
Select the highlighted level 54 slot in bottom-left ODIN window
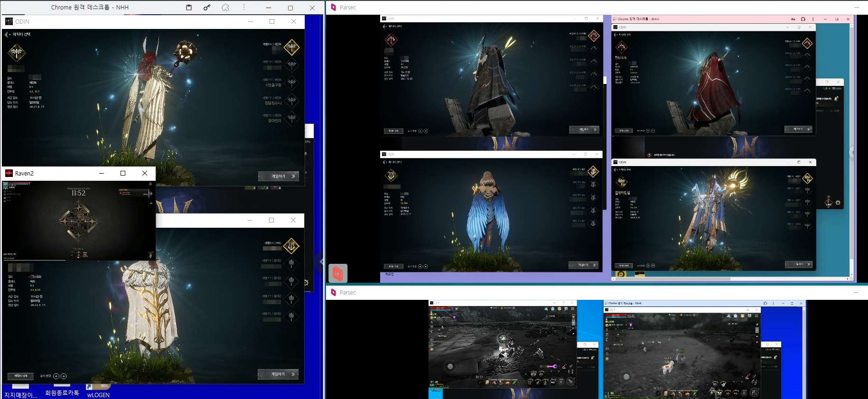tap(291, 245)
